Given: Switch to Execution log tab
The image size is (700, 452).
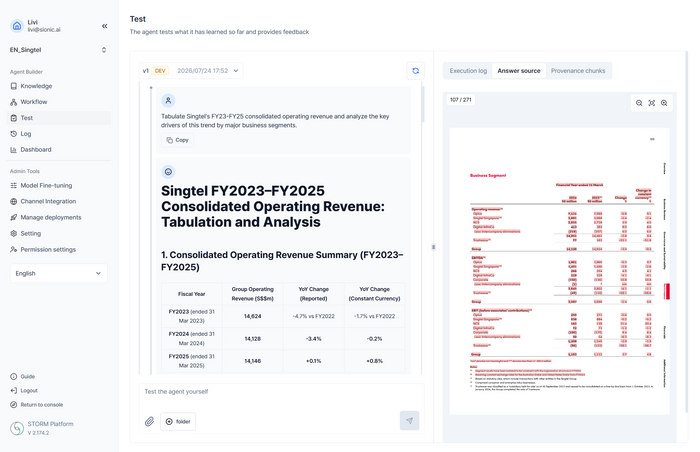Looking at the screenshot, I should (x=468, y=71).
